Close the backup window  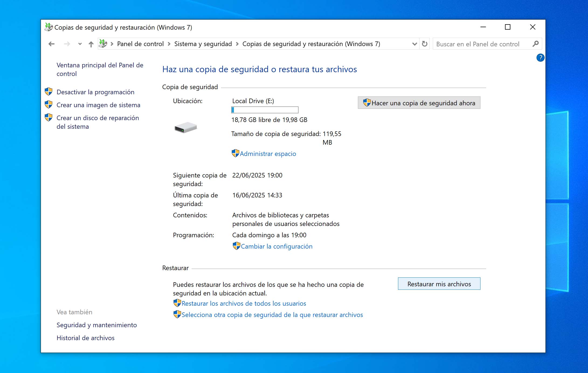pyautogui.click(x=533, y=27)
